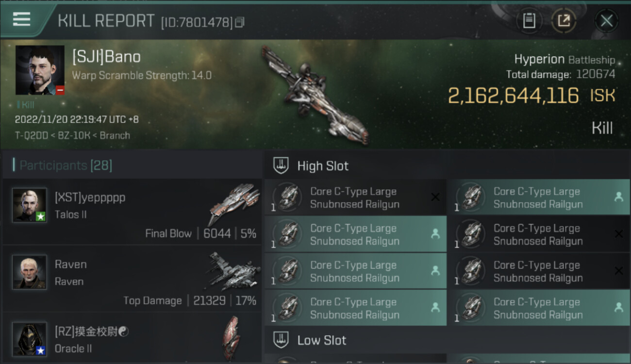Select the Talos II ship icon

(234, 203)
